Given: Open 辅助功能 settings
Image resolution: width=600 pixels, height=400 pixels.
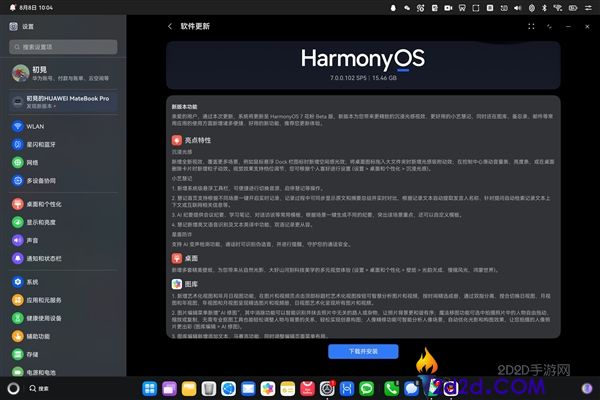Looking at the screenshot, I should 63,336.
